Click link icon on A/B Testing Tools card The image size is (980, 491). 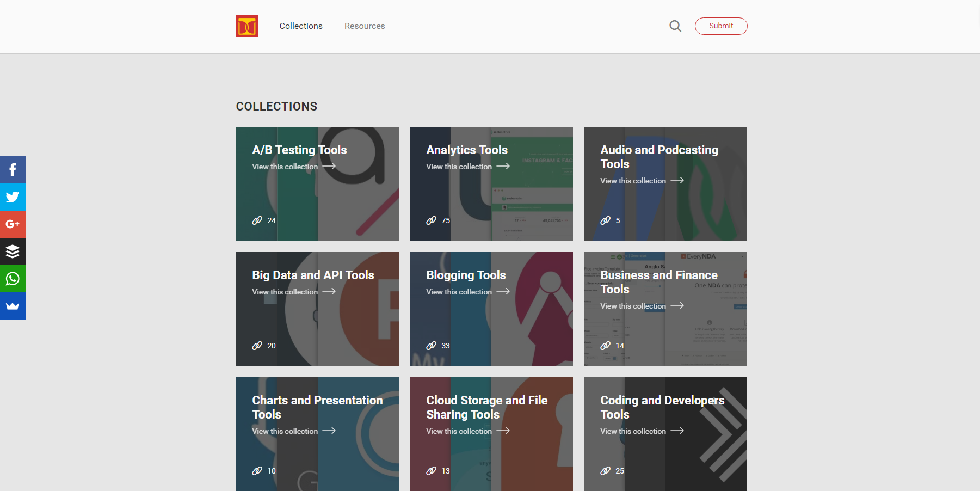[x=257, y=220]
